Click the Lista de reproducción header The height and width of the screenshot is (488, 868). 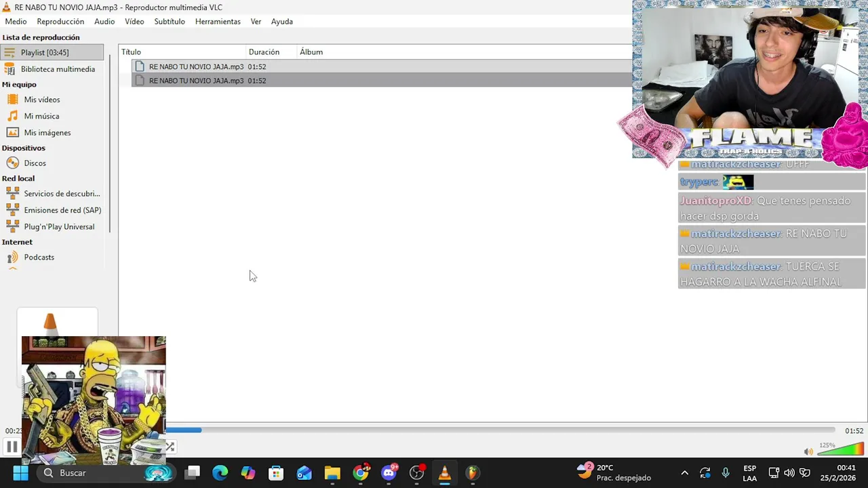click(41, 37)
